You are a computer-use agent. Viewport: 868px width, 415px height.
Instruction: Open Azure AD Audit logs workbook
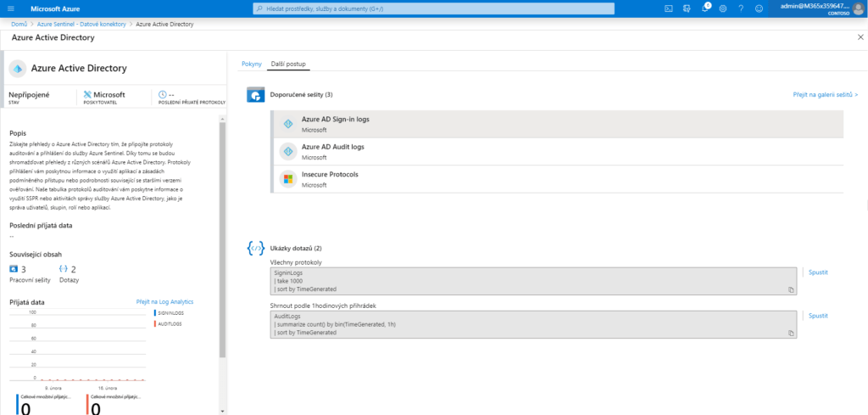(333, 146)
